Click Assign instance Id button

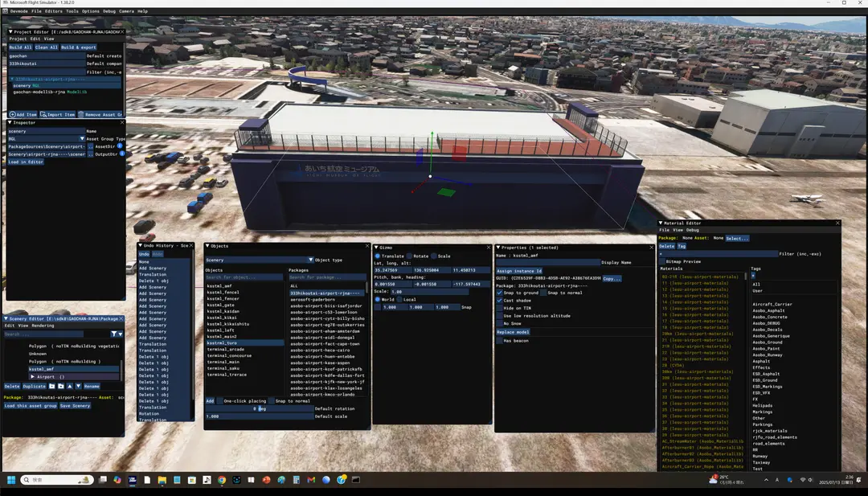519,271
